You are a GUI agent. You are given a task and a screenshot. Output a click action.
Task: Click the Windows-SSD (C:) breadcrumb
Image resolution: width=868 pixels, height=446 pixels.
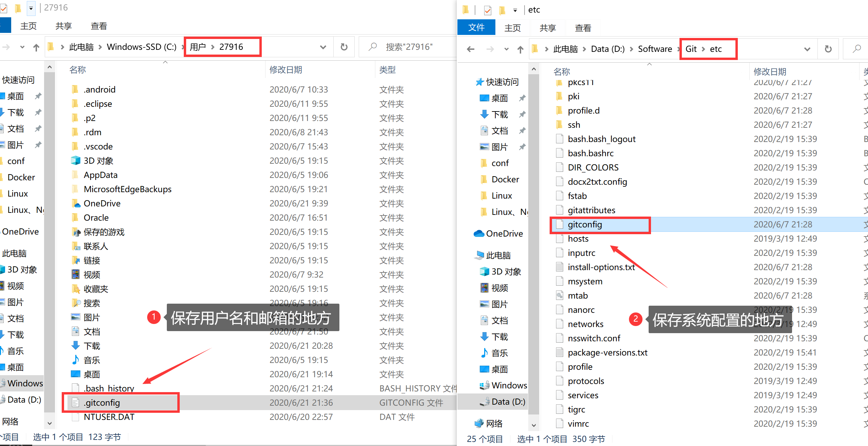[x=141, y=47]
